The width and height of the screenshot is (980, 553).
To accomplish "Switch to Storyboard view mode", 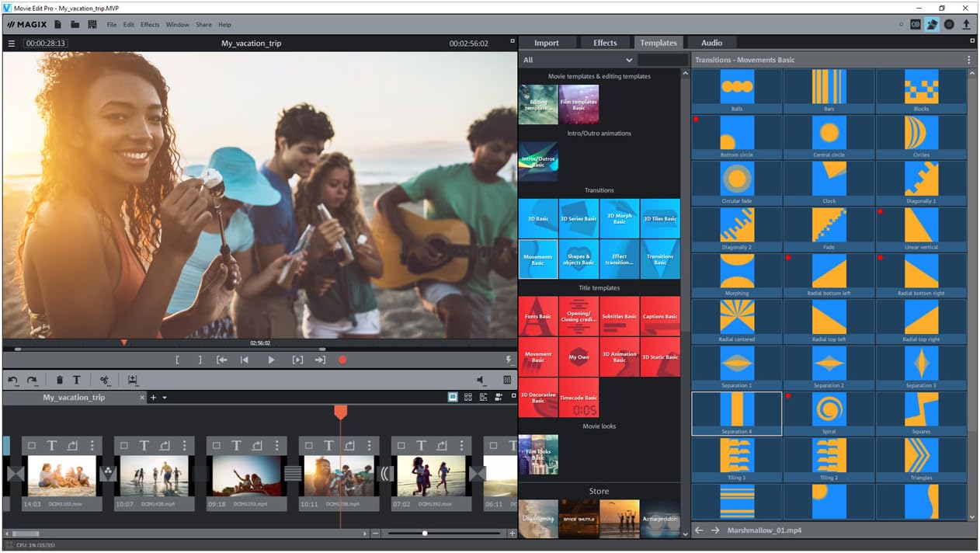I will [453, 397].
